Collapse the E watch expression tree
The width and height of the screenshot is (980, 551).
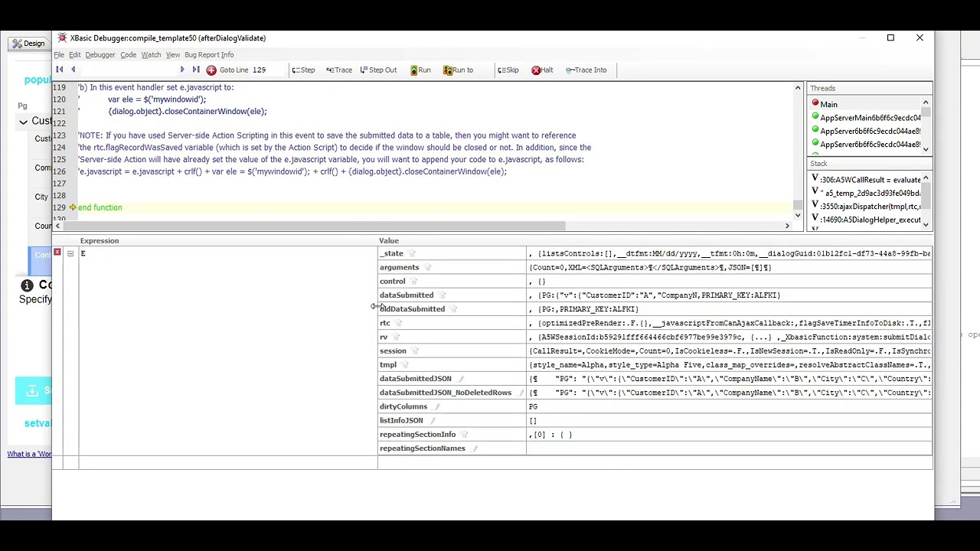click(70, 253)
